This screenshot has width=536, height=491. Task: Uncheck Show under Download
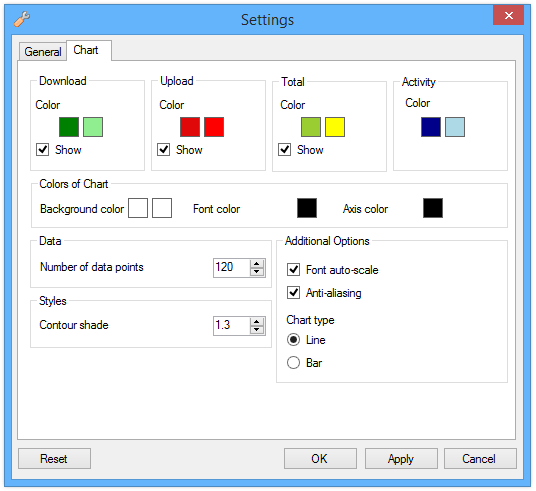point(42,149)
